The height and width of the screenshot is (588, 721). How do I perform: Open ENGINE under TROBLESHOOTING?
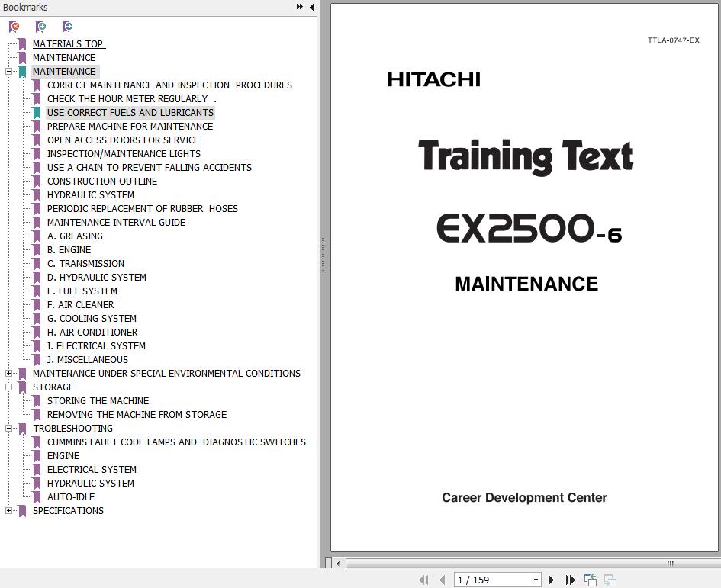63,455
